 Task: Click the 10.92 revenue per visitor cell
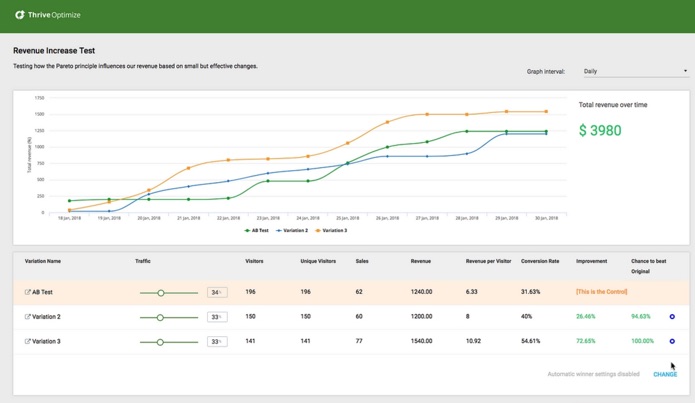[x=473, y=341]
